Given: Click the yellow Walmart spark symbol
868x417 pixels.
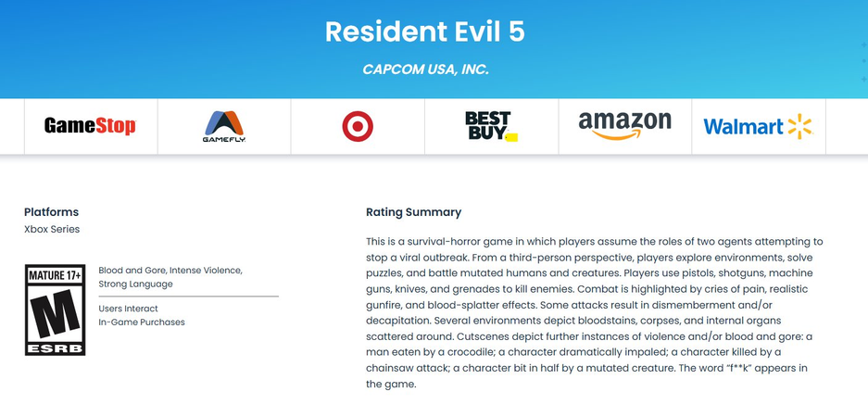Looking at the screenshot, I should [799, 127].
